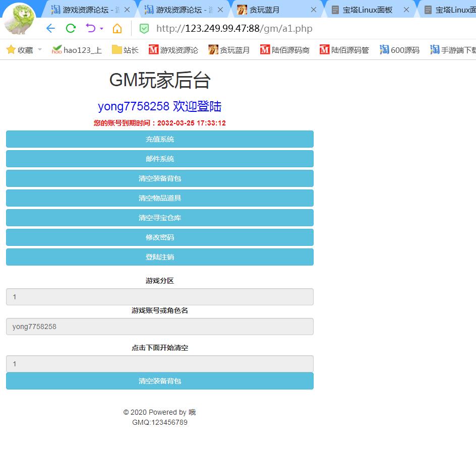This screenshot has width=476, height=457.
Task: Reload page with green refresh icon
Action: tap(71, 29)
